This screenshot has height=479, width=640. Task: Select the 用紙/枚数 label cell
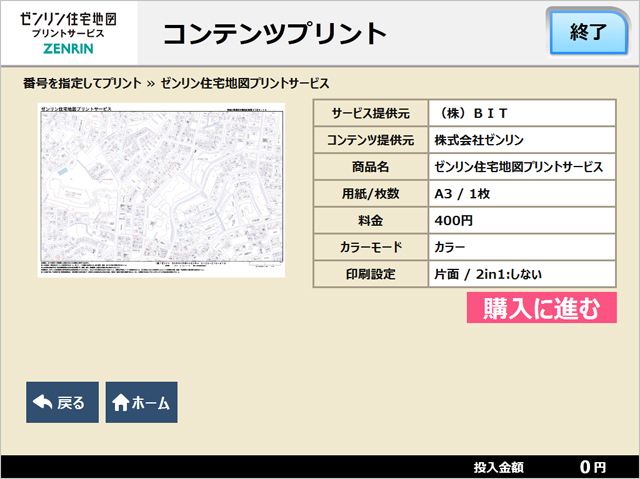(371, 193)
